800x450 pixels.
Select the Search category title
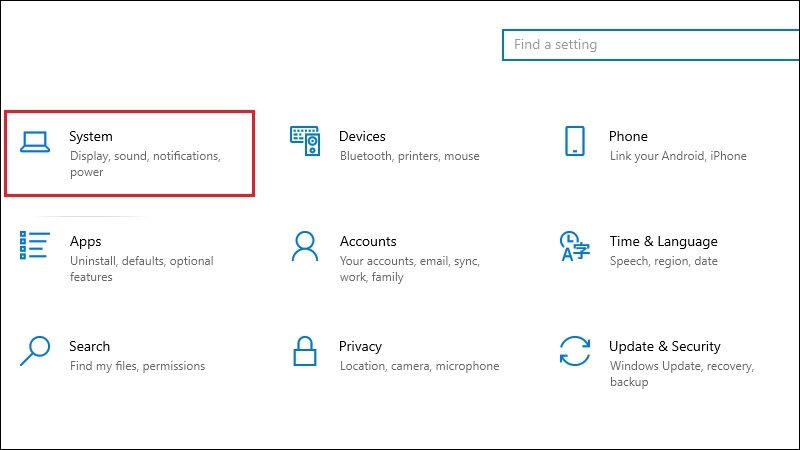89,346
